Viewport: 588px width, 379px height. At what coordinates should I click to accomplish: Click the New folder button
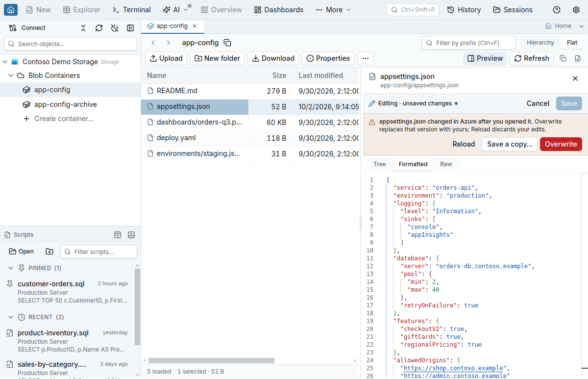217,58
